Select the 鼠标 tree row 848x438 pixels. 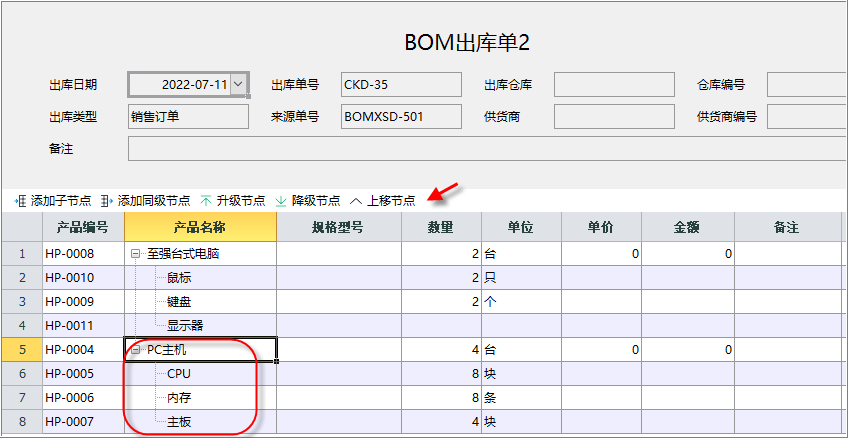click(179, 278)
